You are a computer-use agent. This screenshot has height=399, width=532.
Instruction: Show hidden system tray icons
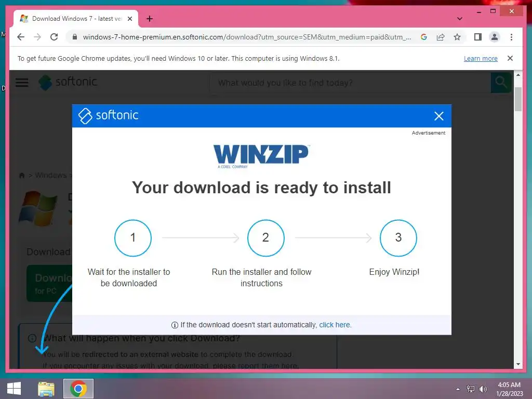click(x=458, y=389)
